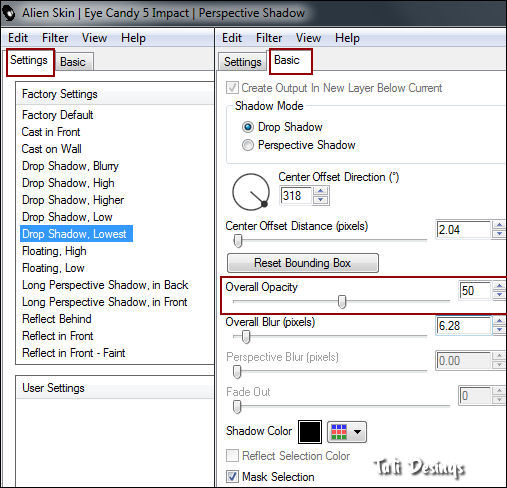Select Factory Default preset
Screen dimensions: 507x488
tap(57, 115)
